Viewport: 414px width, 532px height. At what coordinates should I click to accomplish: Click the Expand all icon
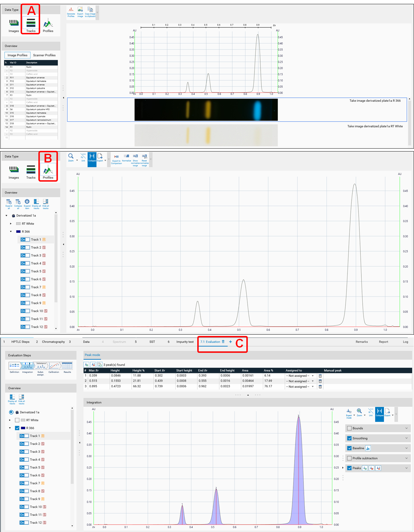pos(9,203)
